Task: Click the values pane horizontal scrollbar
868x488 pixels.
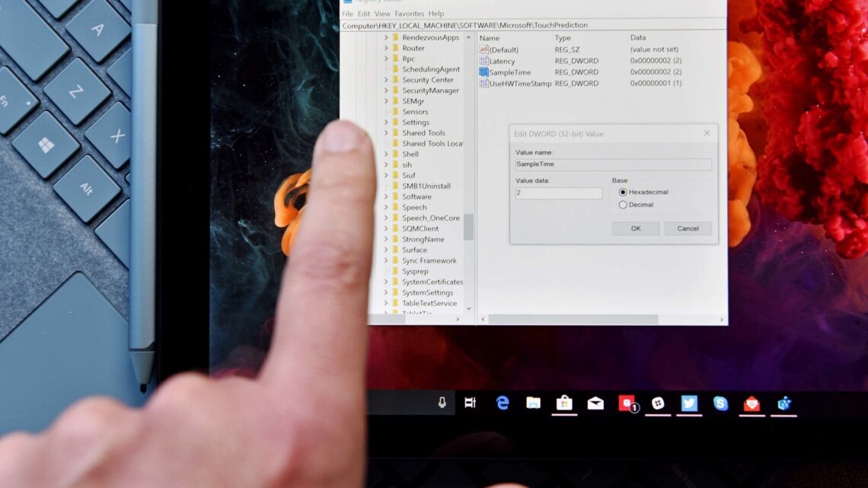Action: 573,319
